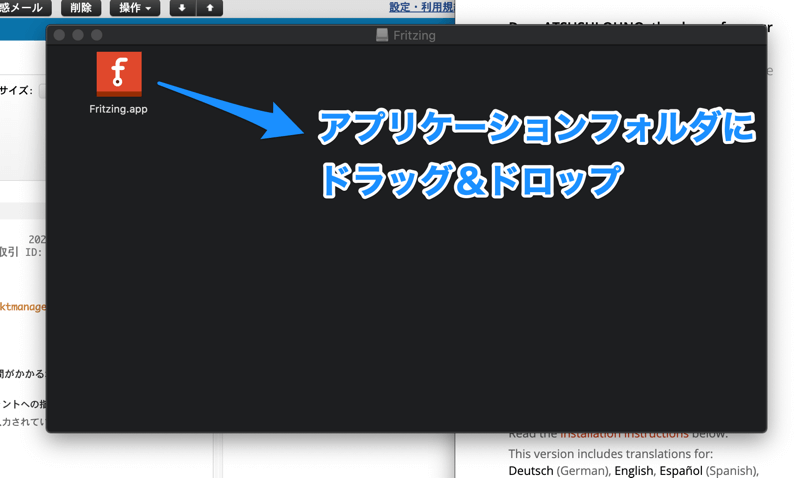Click the 取引 ID: text in mail window
799x478 pixels.
tap(21, 252)
